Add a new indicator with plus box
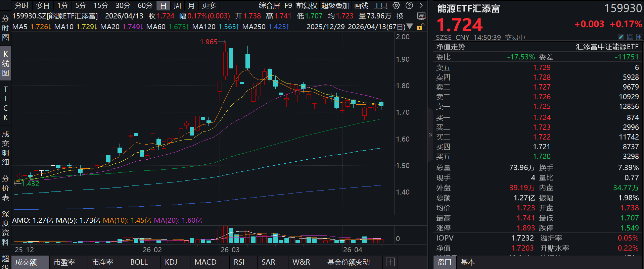 click(x=390, y=262)
